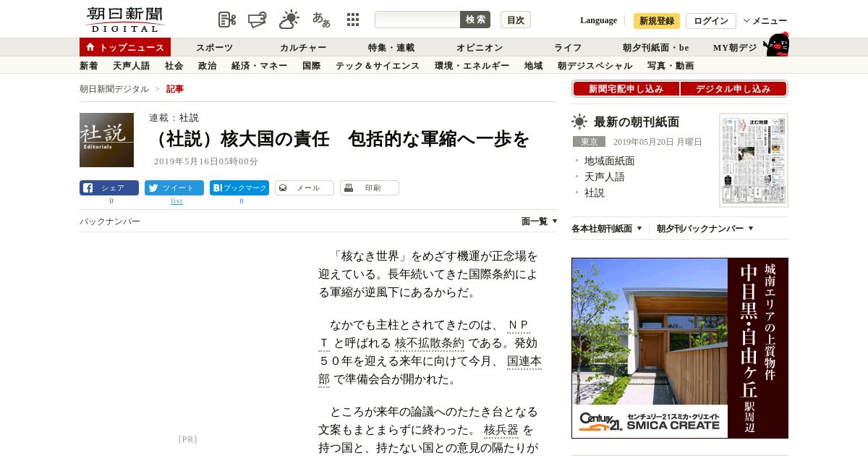Select the 特集・連載 tab
868x456 pixels.
(x=391, y=48)
